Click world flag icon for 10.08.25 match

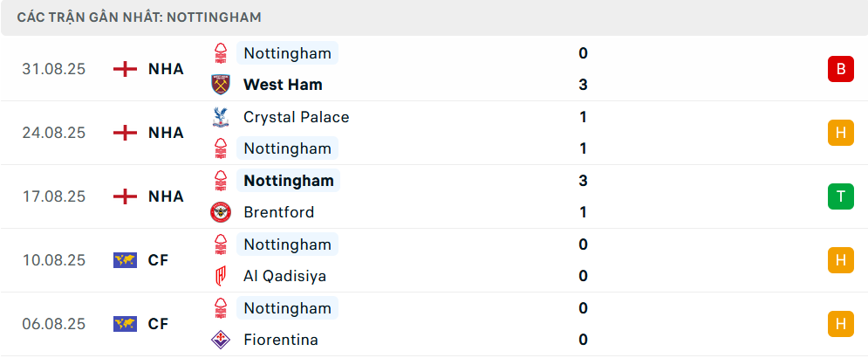126,260
